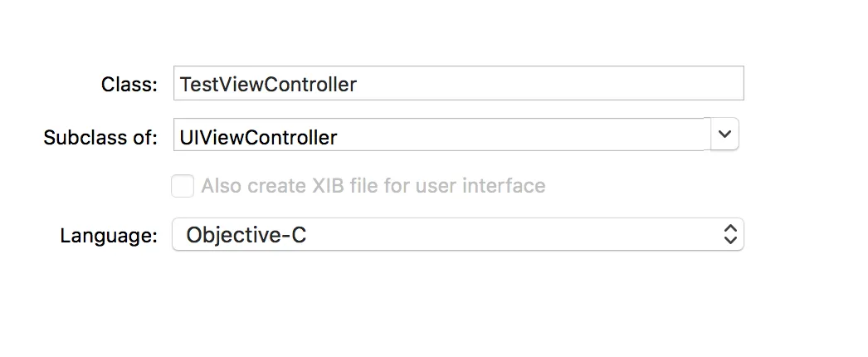Click the "Also create XIB file" label text
This screenshot has width=868, height=357.
pyautogui.click(x=373, y=186)
